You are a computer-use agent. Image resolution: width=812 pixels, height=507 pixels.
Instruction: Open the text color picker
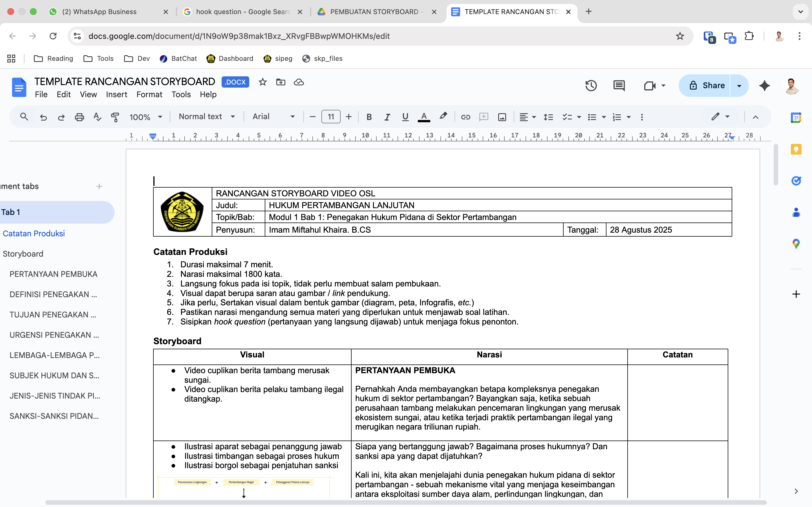[x=424, y=117]
